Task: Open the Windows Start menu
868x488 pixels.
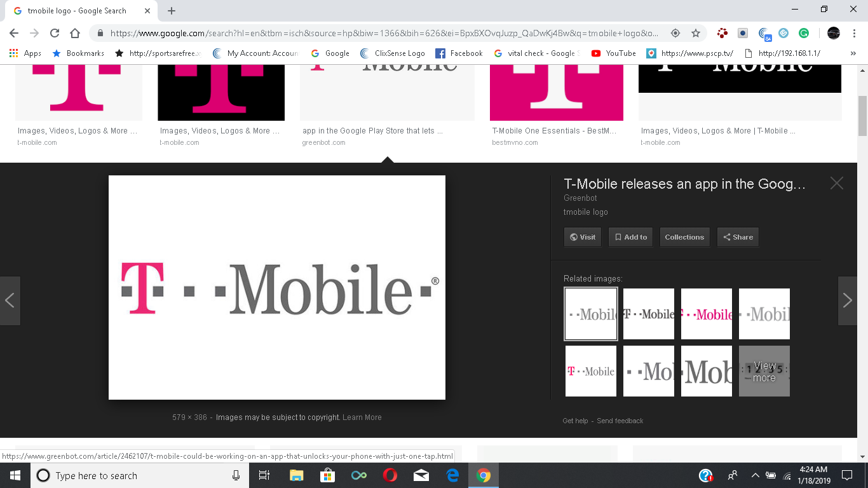Action: click(x=15, y=475)
